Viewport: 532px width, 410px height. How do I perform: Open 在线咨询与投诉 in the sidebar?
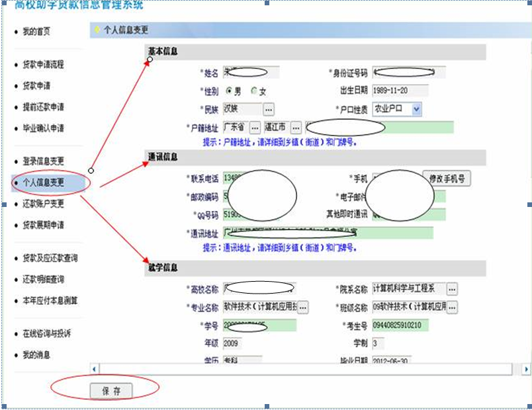click(x=46, y=333)
